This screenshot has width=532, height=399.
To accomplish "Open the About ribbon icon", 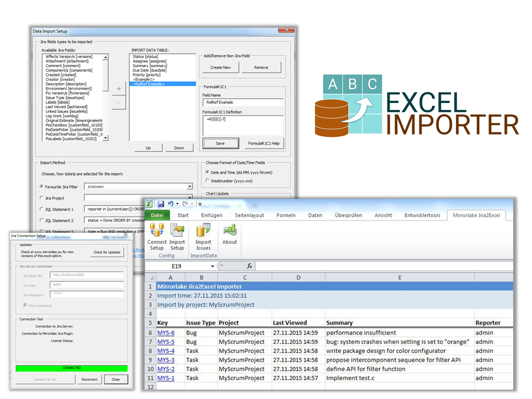I will [229, 234].
